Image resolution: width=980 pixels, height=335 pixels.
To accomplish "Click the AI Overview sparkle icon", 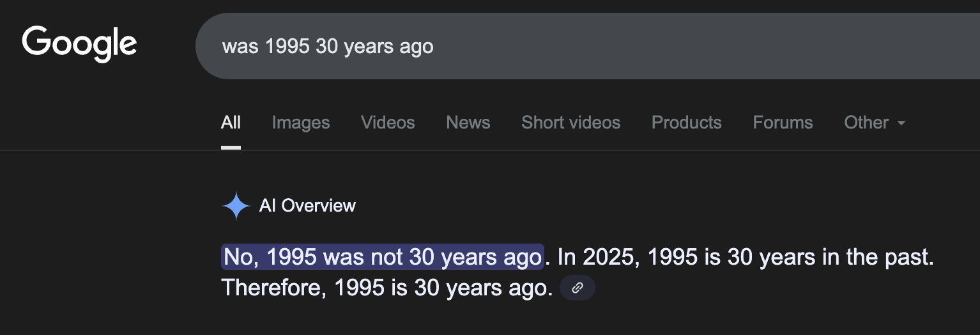I will [x=235, y=206].
